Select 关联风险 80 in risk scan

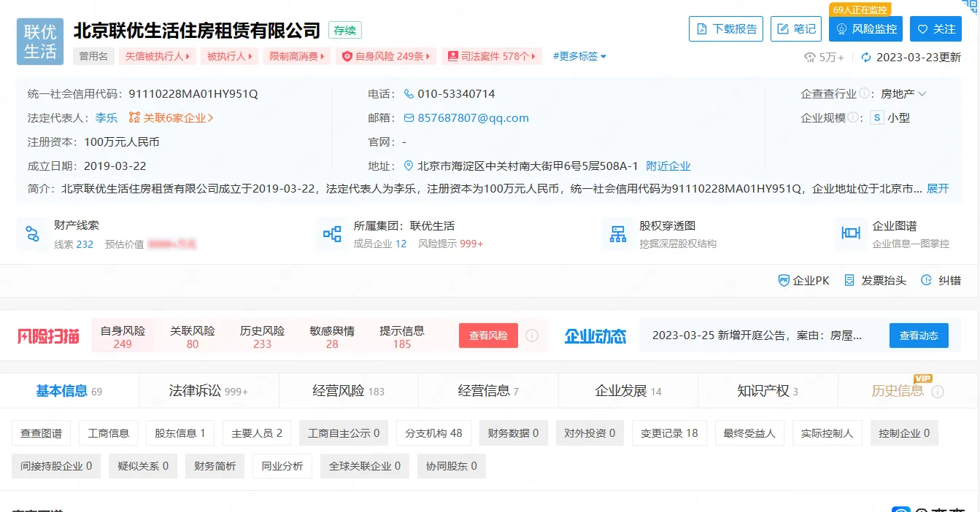click(193, 336)
